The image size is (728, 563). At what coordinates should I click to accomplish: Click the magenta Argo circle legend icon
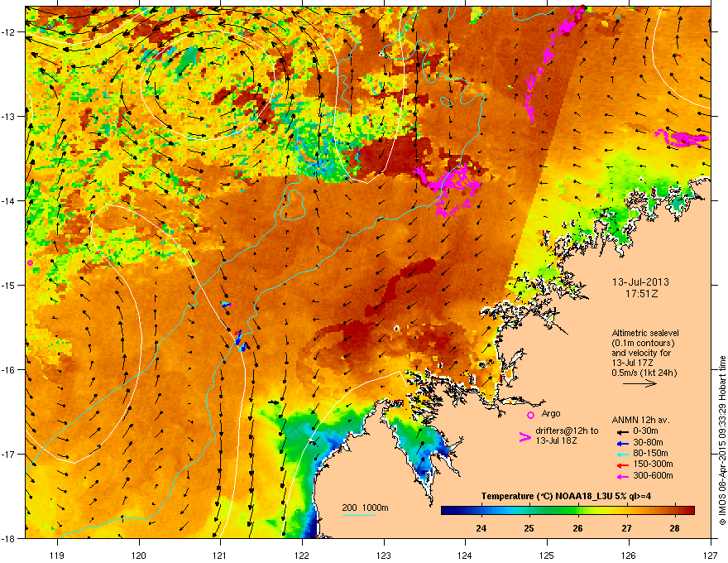coord(530,415)
